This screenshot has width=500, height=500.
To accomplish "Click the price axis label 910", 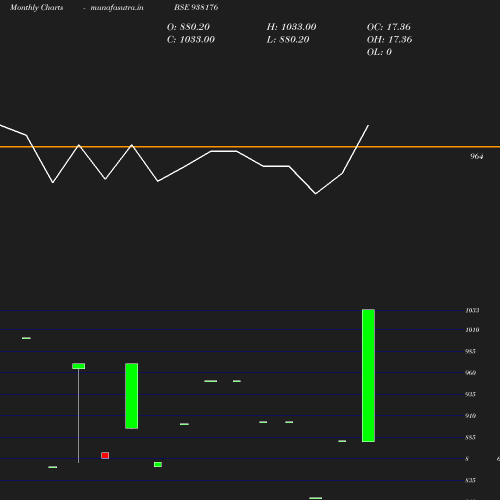I will (x=470, y=416).
